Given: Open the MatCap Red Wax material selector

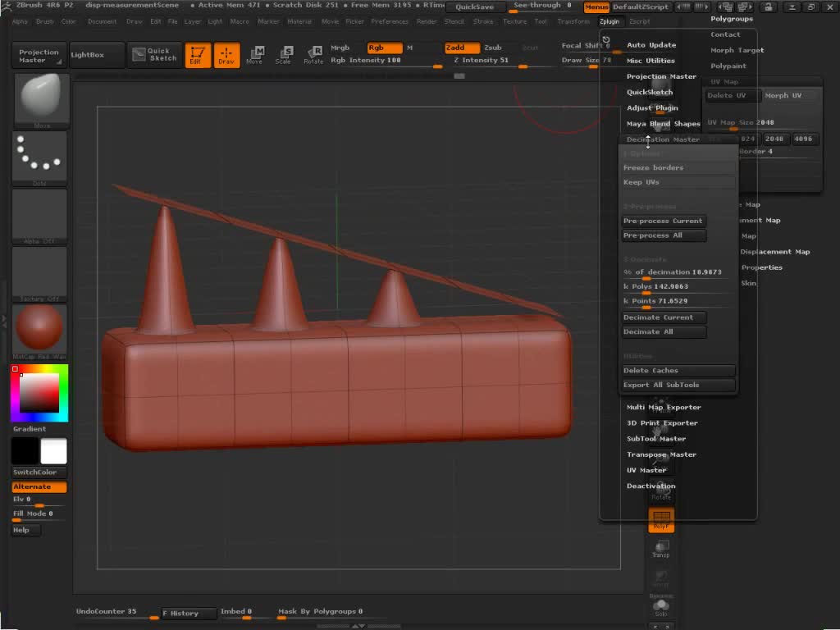Looking at the screenshot, I should (x=39, y=332).
